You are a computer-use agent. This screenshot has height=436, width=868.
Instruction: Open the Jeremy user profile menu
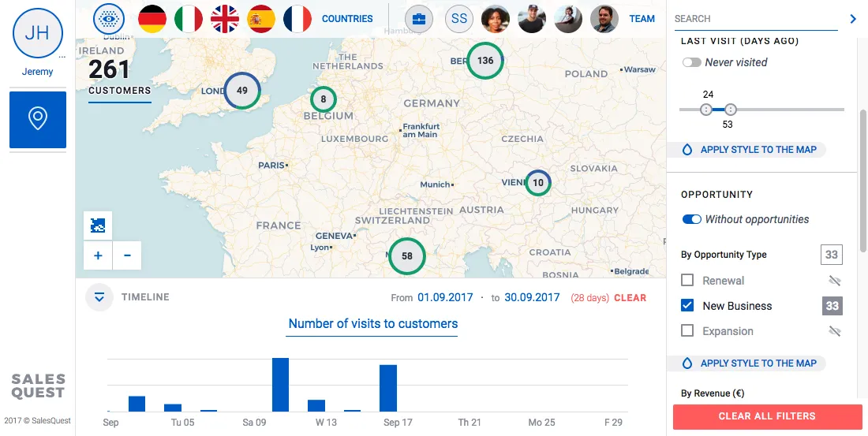pos(38,34)
